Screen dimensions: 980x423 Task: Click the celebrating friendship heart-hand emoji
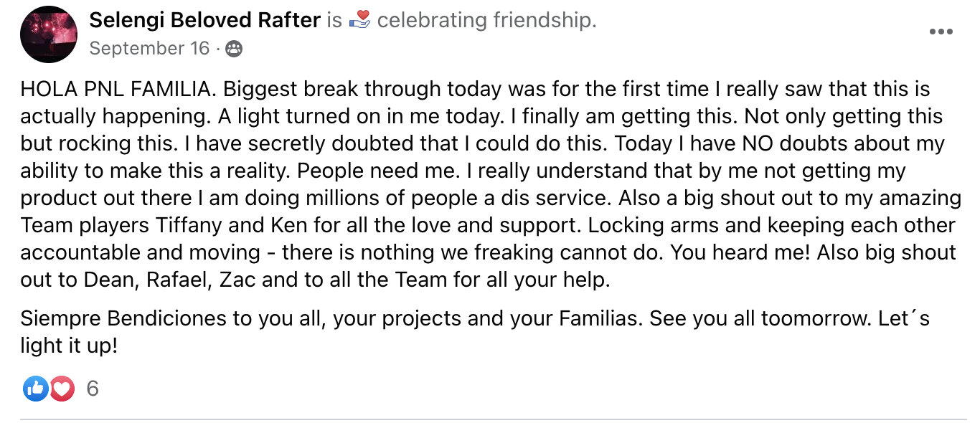[x=360, y=21]
